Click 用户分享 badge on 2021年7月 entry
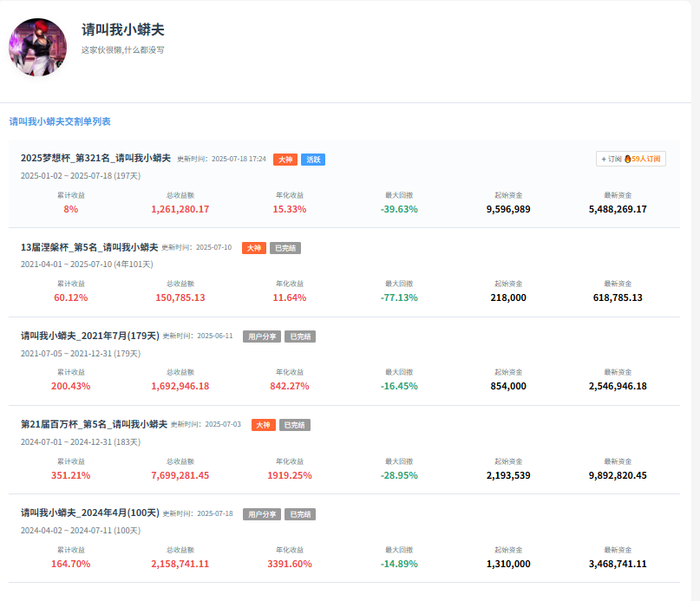Screen dimensions: 700x601 coord(261,336)
